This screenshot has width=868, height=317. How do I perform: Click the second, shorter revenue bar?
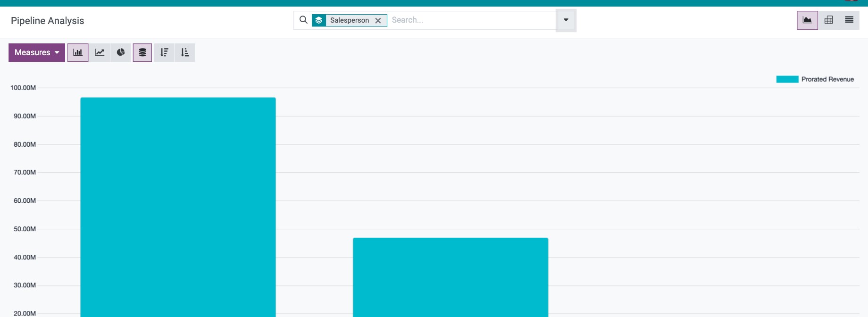(451, 277)
